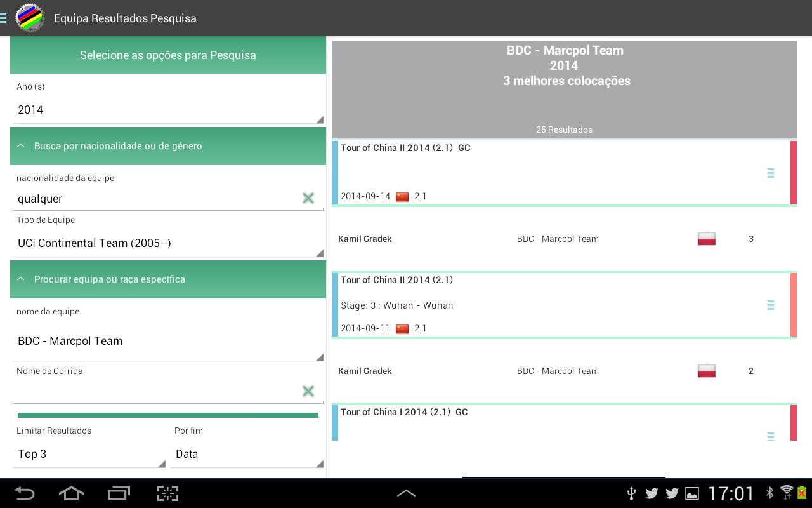The height and width of the screenshot is (508, 812).
Task: Tap blue bar on Tour of China II GC
Action: tap(335, 173)
